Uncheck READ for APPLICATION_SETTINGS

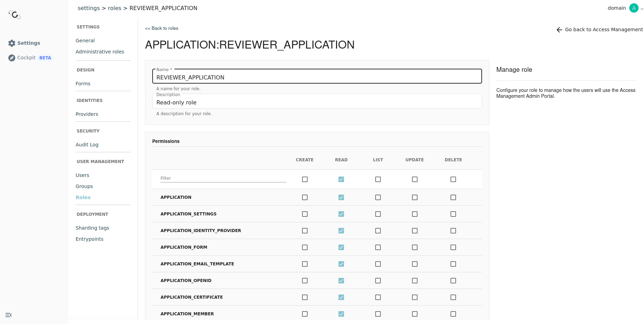[341, 214]
